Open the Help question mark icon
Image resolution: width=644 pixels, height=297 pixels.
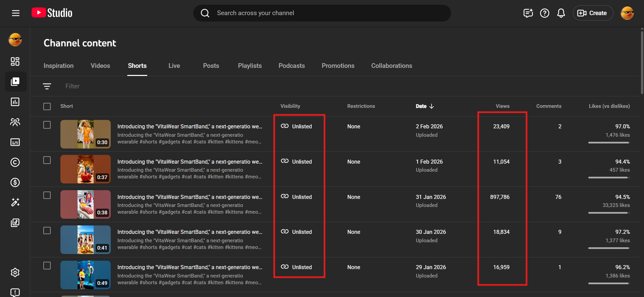pyautogui.click(x=544, y=13)
